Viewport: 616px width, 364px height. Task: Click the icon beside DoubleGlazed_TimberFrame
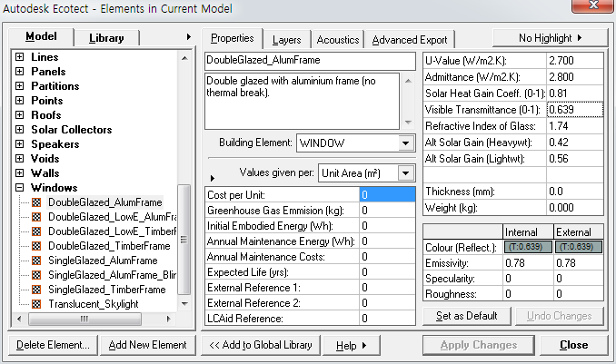click(36, 246)
